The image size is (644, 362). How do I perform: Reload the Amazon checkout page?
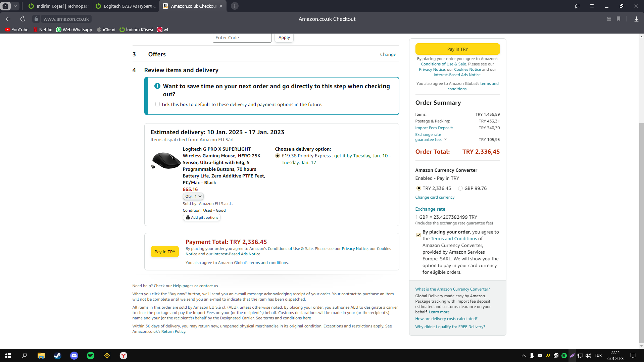pos(23,19)
